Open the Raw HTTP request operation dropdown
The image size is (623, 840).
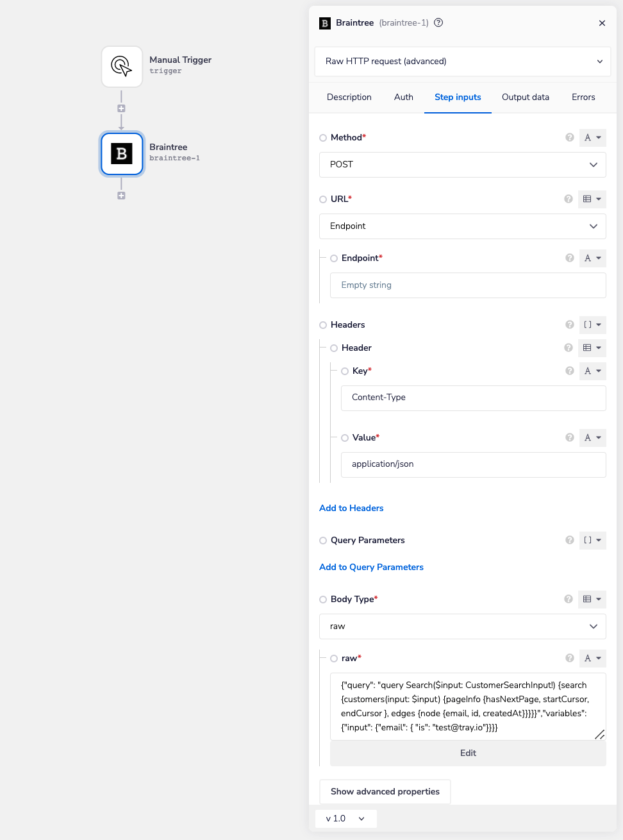pos(463,62)
